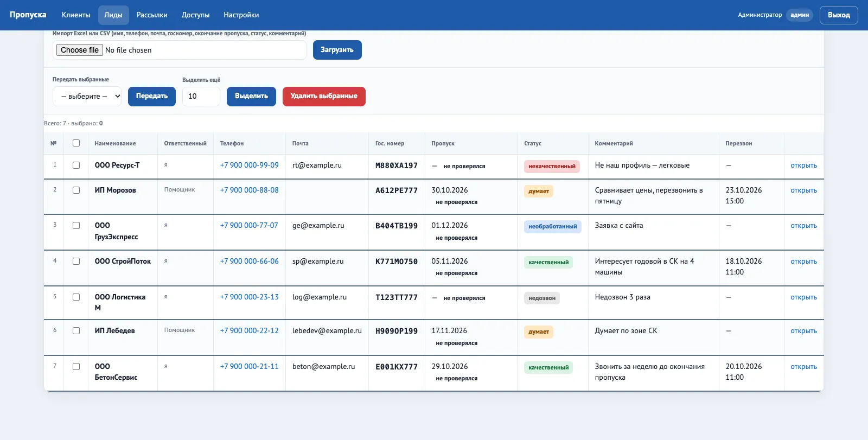868x440 pixels.
Task: Click the думает badge in ИП Морозов row
Action: (539, 192)
